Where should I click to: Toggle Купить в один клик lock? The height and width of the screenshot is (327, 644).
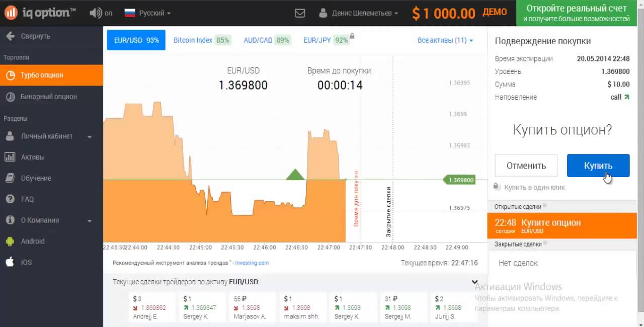point(497,187)
